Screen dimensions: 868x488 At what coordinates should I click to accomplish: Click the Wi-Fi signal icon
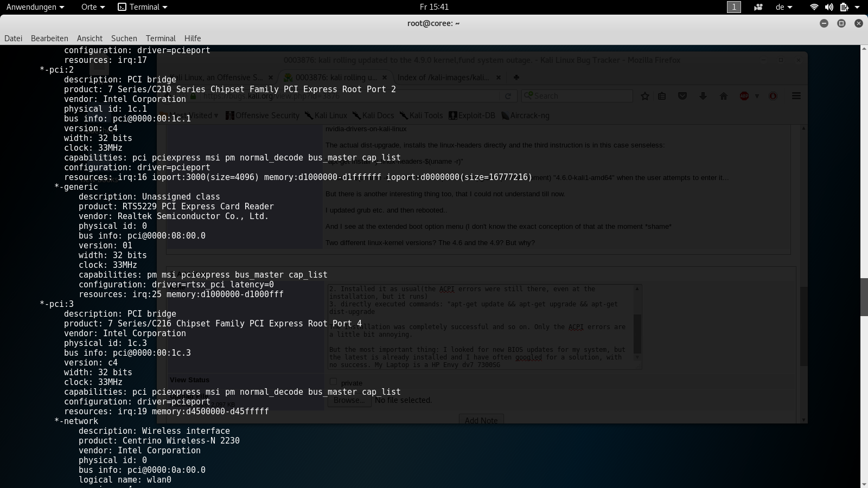pos(814,7)
